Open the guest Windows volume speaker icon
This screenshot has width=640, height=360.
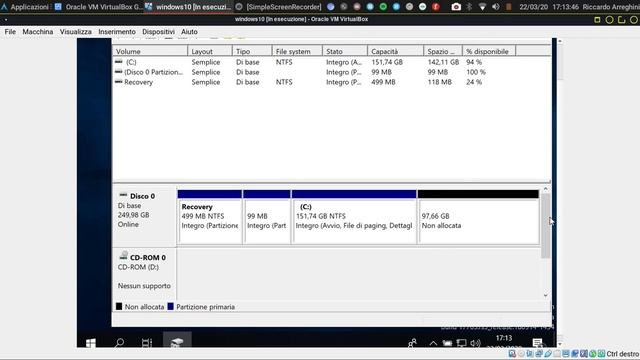475,343
